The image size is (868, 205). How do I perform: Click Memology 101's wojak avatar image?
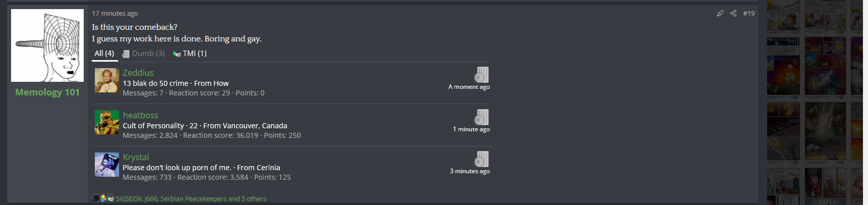[x=47, y=45]
